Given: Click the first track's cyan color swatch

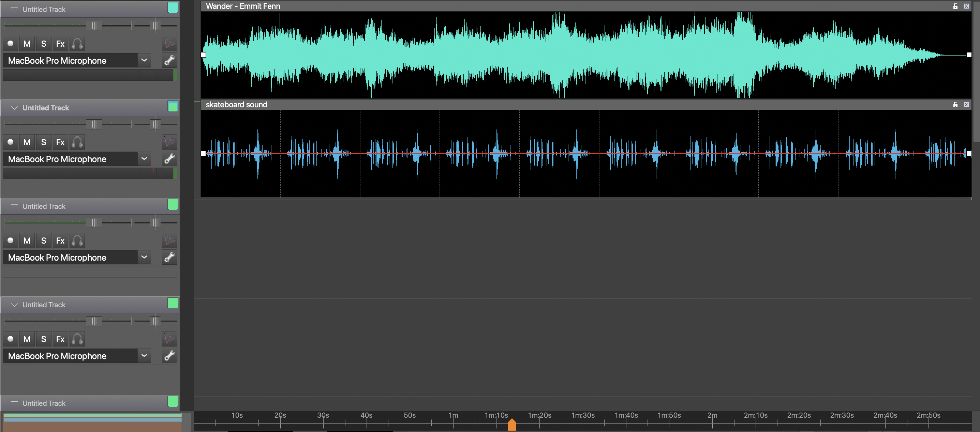Looking at the screenshot, I should (x=173, y=8).
